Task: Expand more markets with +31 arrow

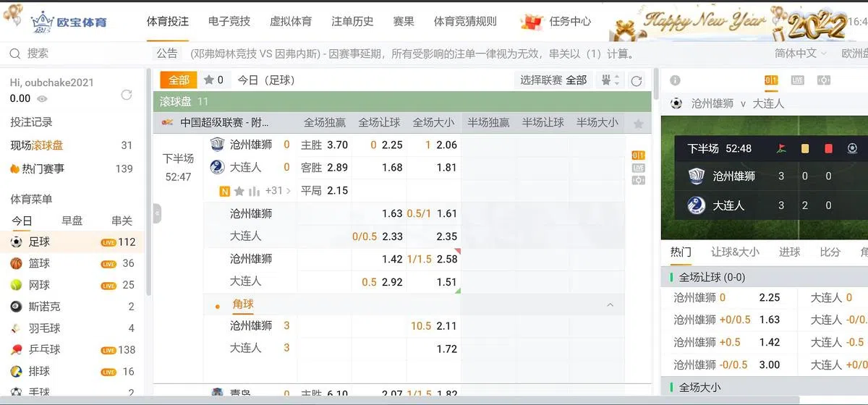Action: (278, 191)
